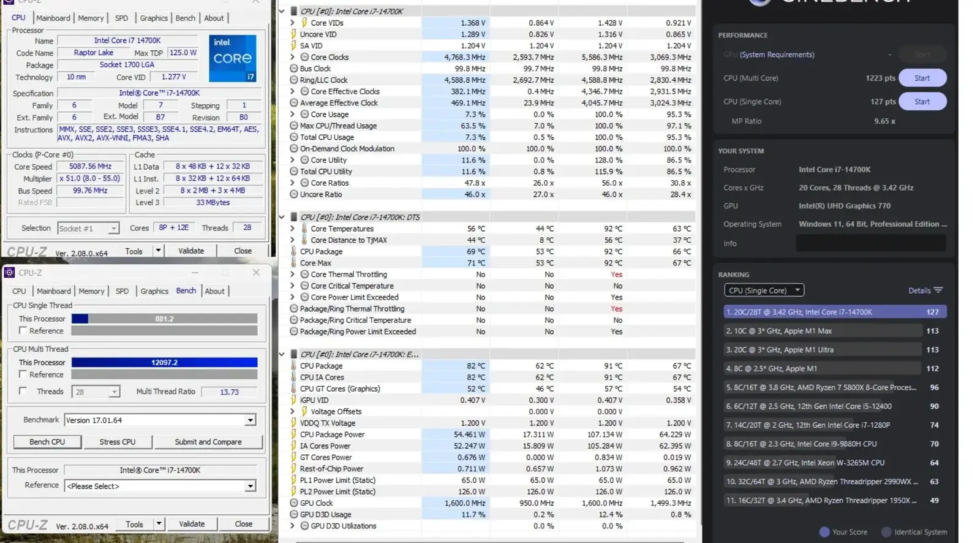Click the clock icon beside Core Clocks
This screenshot has width=980, height=543.
304,57
